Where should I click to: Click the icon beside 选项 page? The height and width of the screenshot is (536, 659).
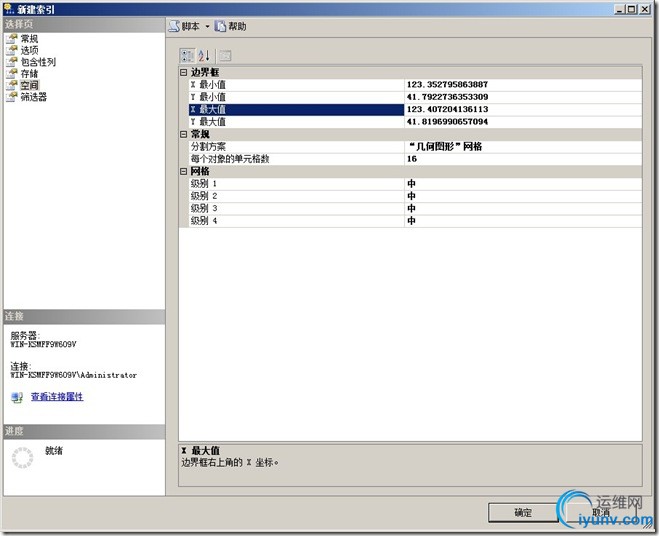[x=12, y=50]
